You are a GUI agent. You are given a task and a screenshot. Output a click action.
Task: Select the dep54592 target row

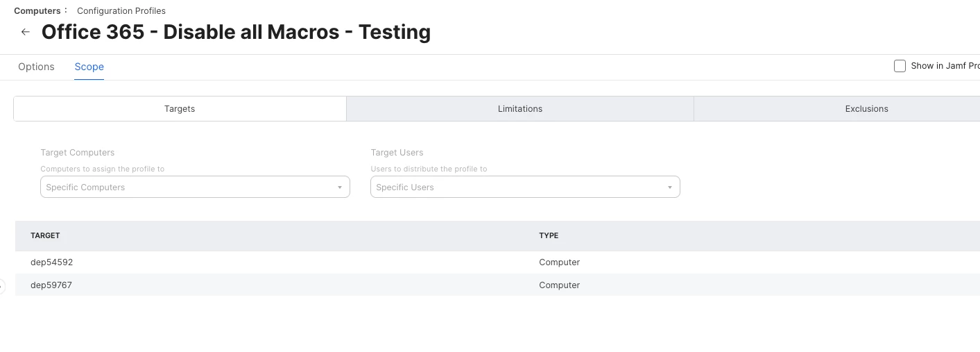tap(497, 262)
